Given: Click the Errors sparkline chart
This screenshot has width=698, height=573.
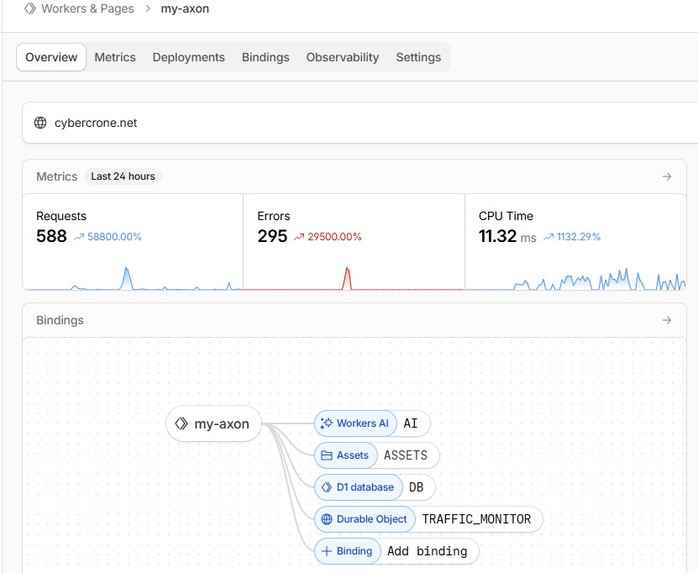Looking at the screenshot, I should [354, 278].
